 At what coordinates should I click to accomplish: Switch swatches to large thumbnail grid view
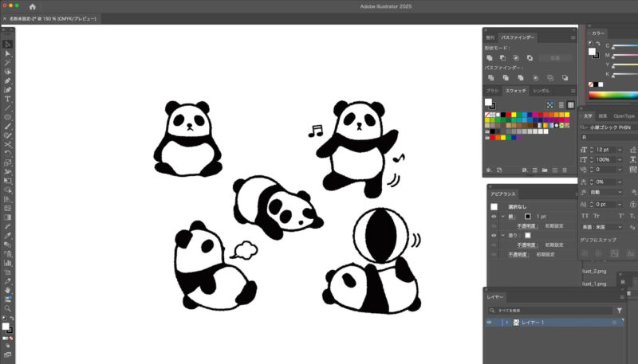pyautogui.click(x=570, y=104)
